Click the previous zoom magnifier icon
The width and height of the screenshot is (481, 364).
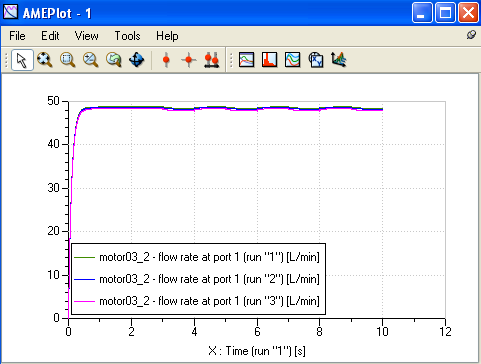[x=114, y=60]
